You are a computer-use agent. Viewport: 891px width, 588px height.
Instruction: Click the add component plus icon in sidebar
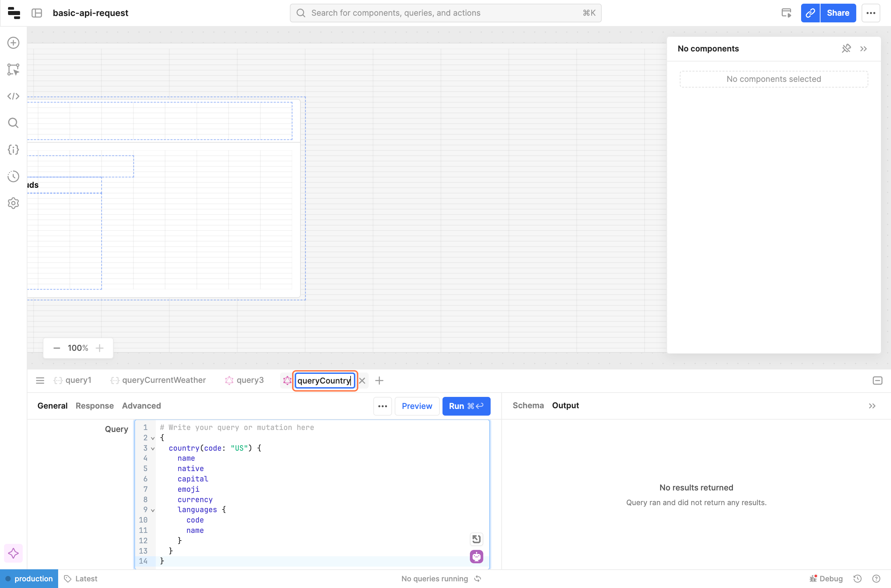[13, 43]
